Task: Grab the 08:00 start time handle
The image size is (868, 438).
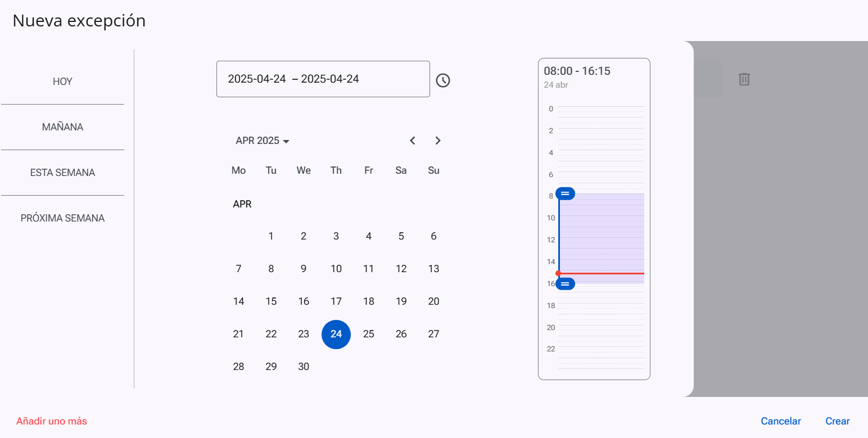Action: 565,193
